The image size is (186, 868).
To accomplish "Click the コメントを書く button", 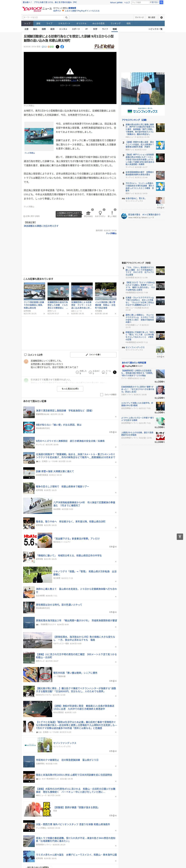I will pyautogui.click(x=93, y=354).
